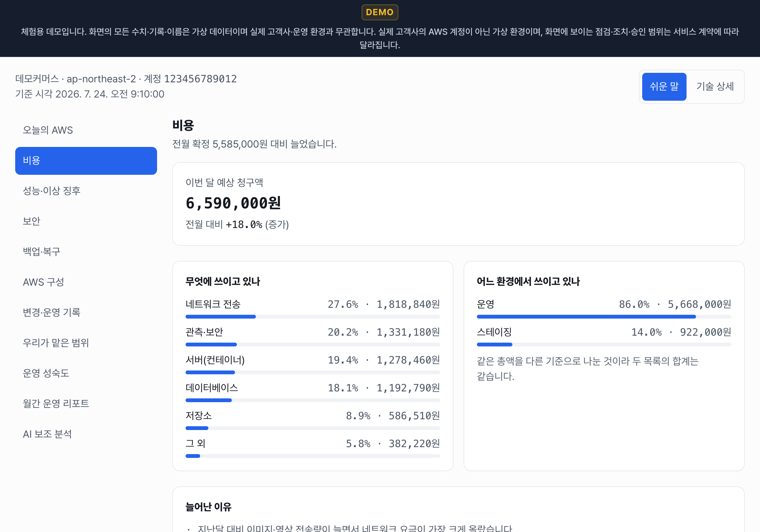Click 네트워크 전송 row label
This screenshot has width=760, height=532.
pyautogui.click(x=213, y=304)
